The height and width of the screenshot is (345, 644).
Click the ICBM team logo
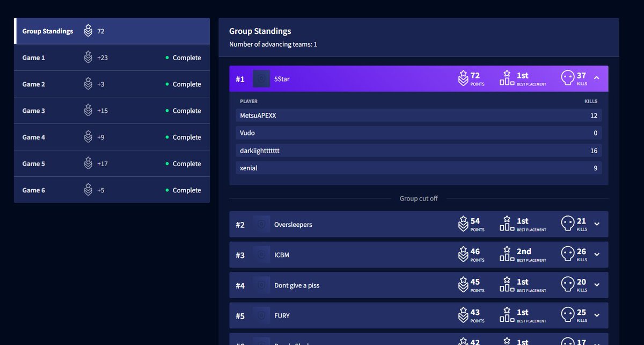261,255
